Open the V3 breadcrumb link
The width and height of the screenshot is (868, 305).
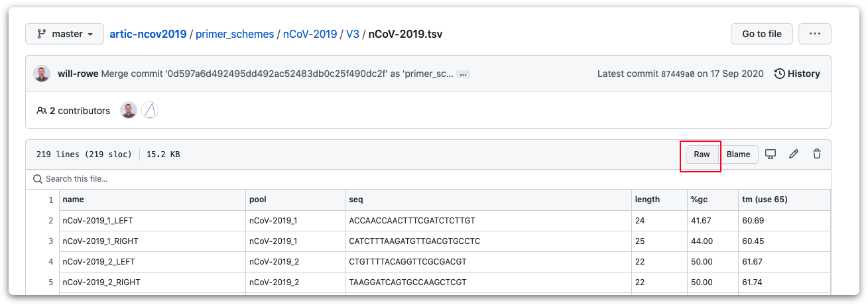tap(352, 34)
